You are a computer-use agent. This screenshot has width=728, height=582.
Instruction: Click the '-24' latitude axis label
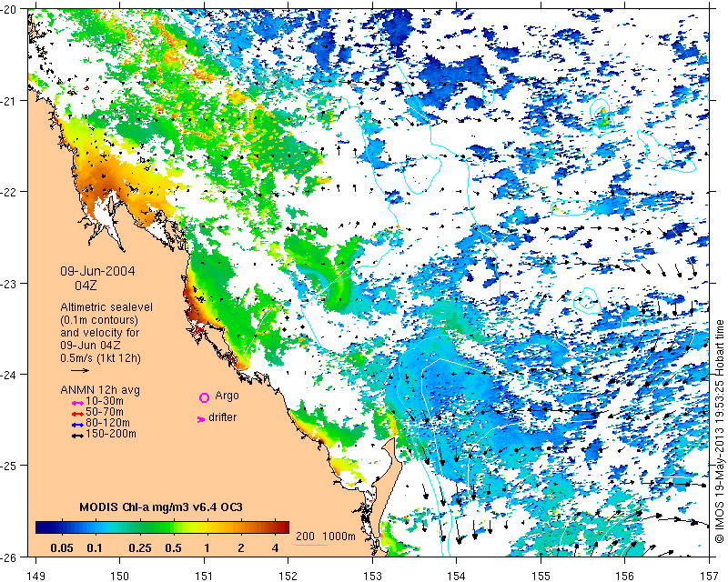coord(8,374)
